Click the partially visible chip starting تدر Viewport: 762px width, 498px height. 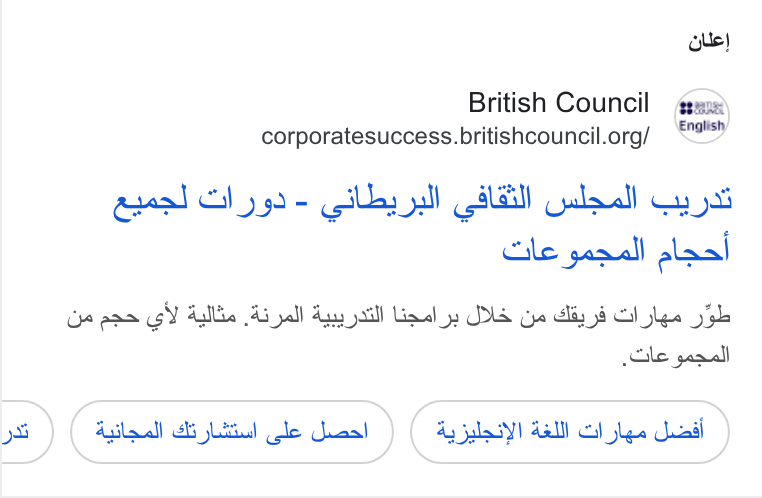pos(27,432)
